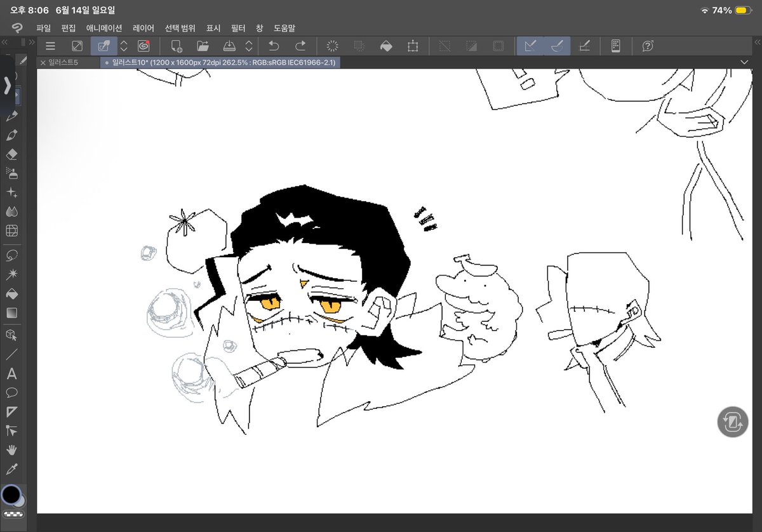Expand the canvas tab list chevron
Screen dimensions: 762x532
pos(744,62)
